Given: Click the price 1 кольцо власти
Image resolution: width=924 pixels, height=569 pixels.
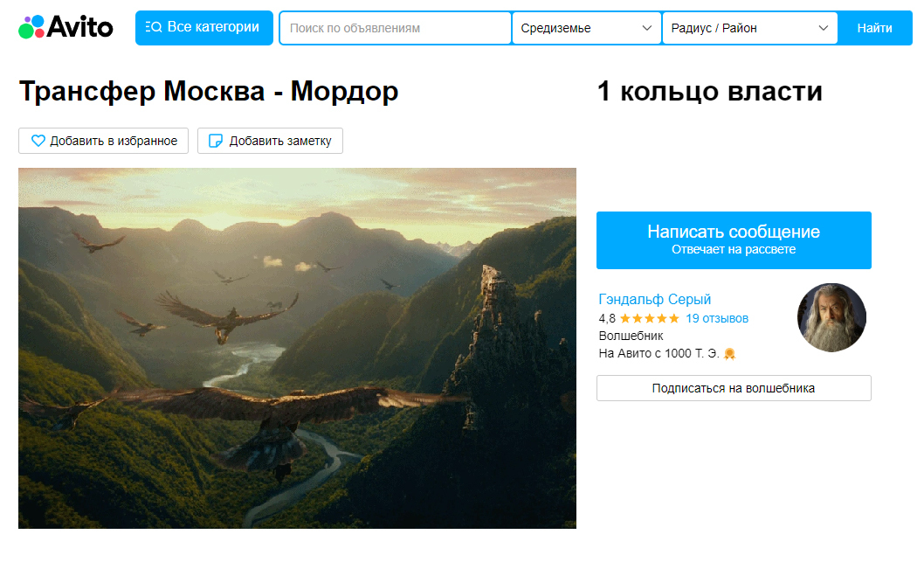Looking at the screenshot, I should pyautogui.click(x=709, y=92).
